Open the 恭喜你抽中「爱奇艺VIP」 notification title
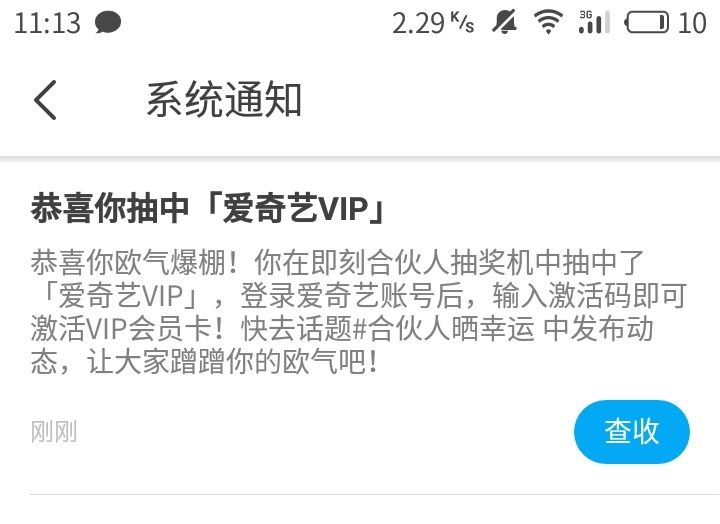 pyautogui.click(x=208, y=209)
